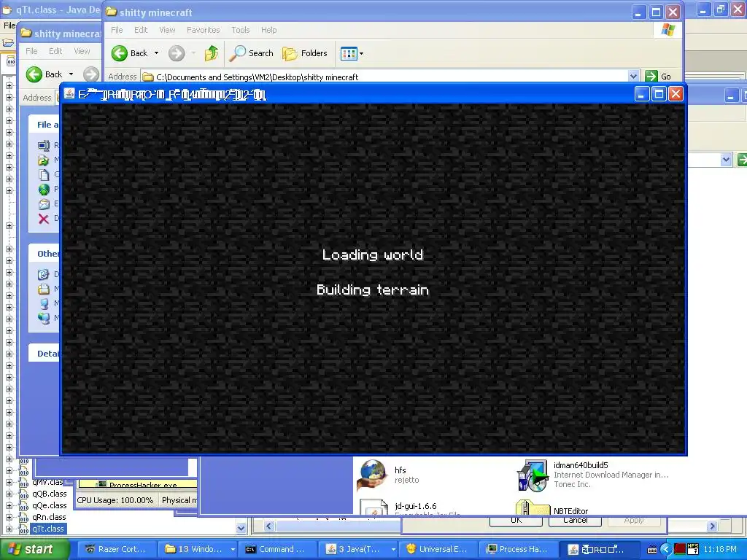Click the Move this file task icon
The image size is (747, 560).
[x=44, y=160]
